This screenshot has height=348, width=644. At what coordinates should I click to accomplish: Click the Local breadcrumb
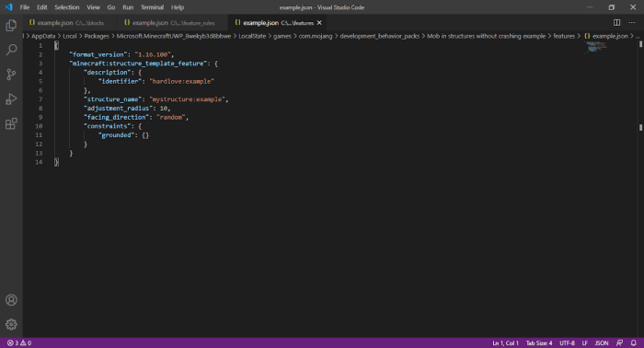click(69, 36)
